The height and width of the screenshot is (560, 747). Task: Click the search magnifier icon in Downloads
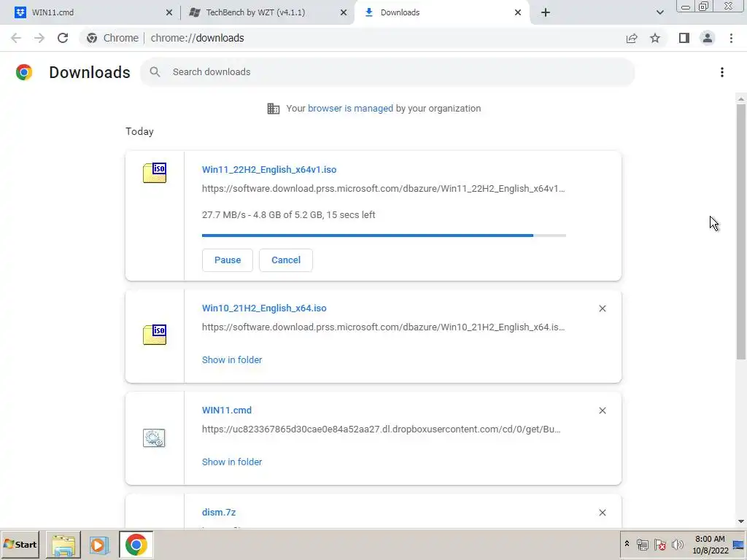(155, 72)
